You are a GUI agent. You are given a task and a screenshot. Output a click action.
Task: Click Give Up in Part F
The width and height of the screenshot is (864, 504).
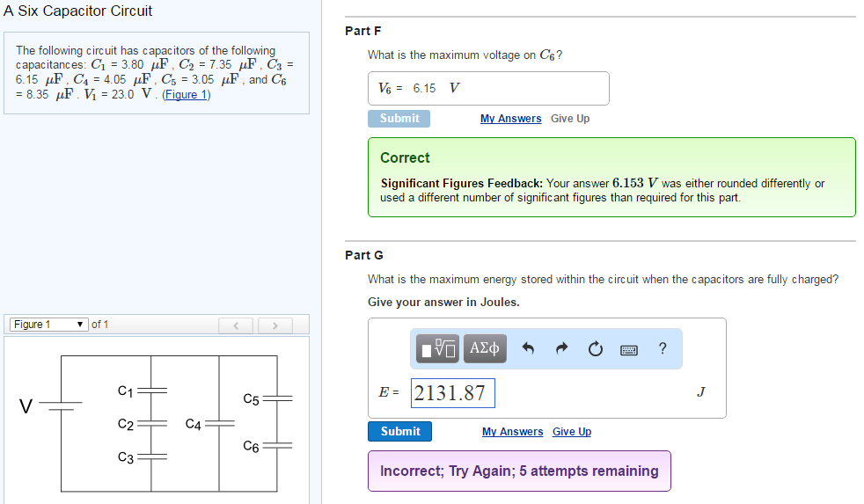coord(570,119)
